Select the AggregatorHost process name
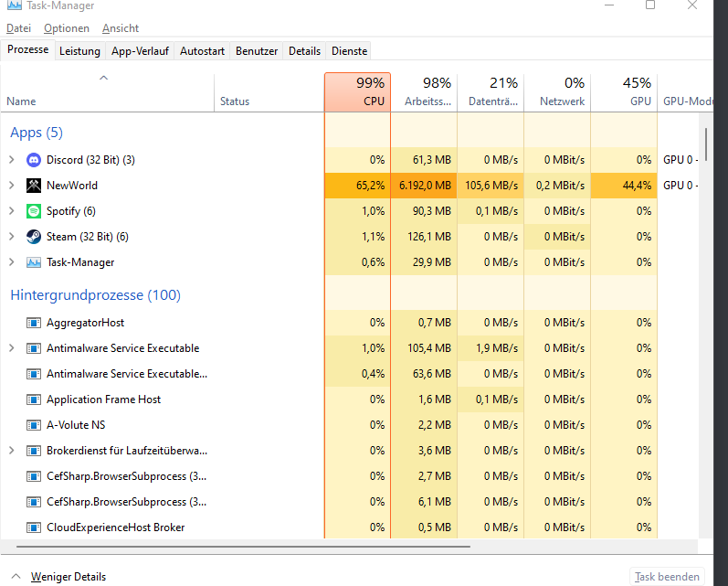Screen dimensions: 728x586 coord(86,323)
